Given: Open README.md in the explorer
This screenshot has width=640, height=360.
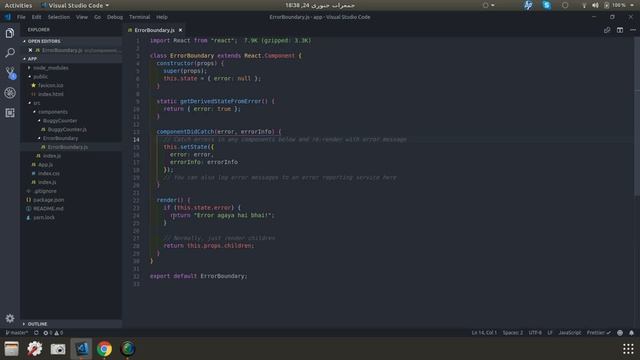Looking at the screenshot, I should 48,209.
